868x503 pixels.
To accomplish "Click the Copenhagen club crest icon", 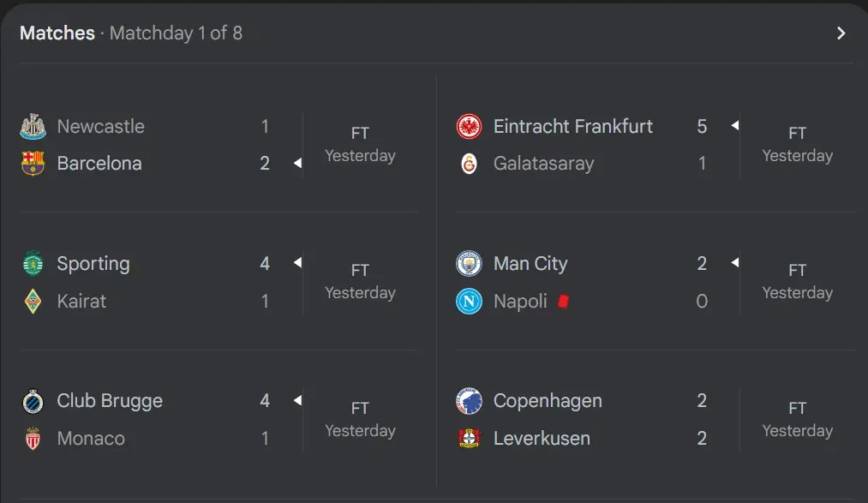I will pyautogui.click(x=469, y=401).
